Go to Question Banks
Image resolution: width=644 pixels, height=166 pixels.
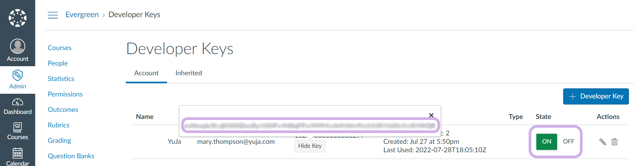click(71, 156)
